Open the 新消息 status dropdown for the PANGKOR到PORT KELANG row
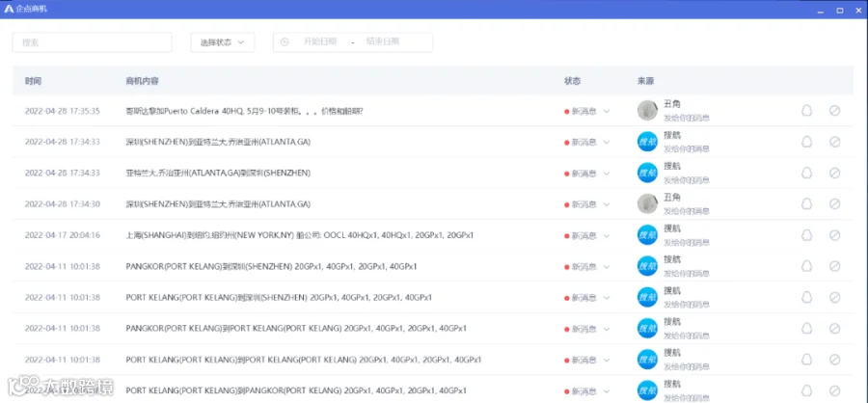Screen dimensions: 868x403 pyautogui.click(x=587, y=329)
